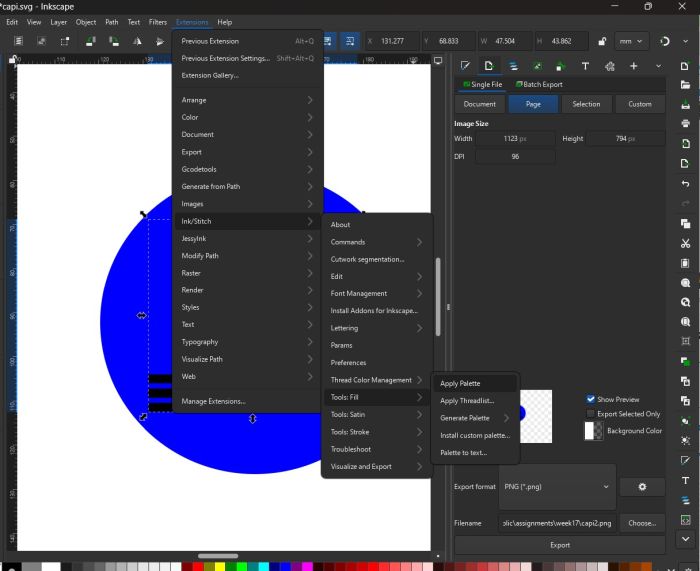The image size is (700, 571).
Task: Click the duplicate/copy icon in commands bar
Action: tap(685, 223)
